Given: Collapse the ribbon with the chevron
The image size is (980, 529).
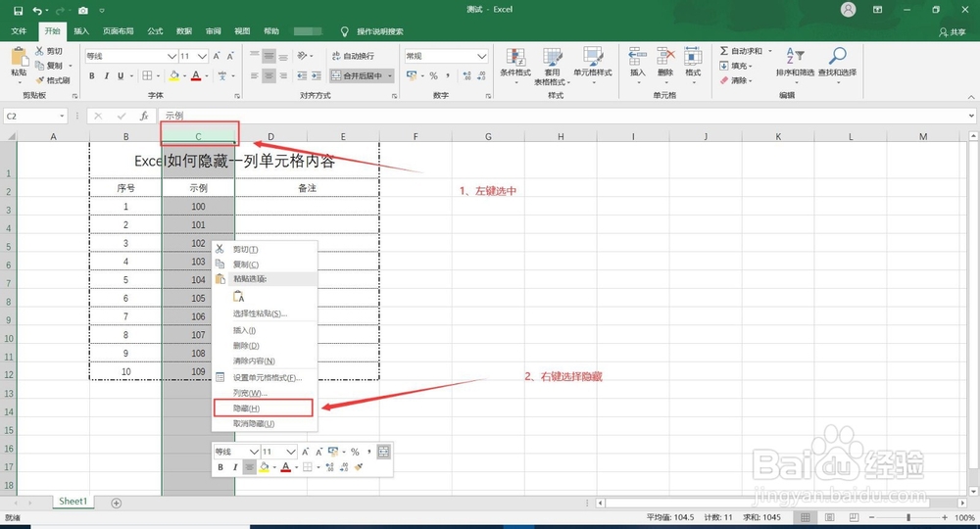Looking at the screenshot, I should pos(970,97).
